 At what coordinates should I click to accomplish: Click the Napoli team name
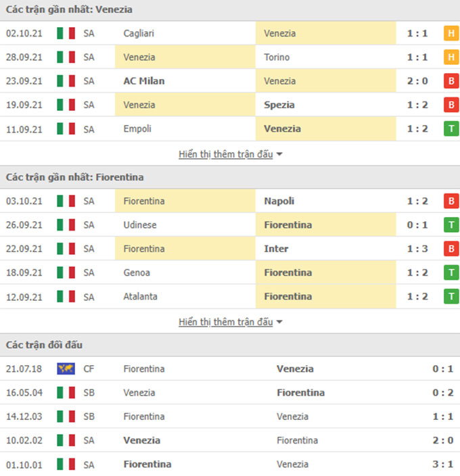pos(279,201)
